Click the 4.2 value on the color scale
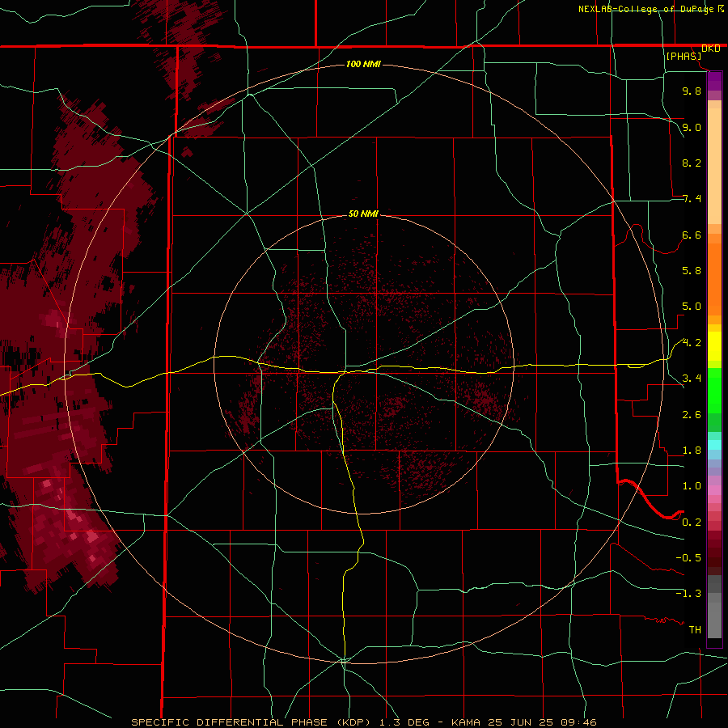Viewport: 728px width, 728px height. 692,343
